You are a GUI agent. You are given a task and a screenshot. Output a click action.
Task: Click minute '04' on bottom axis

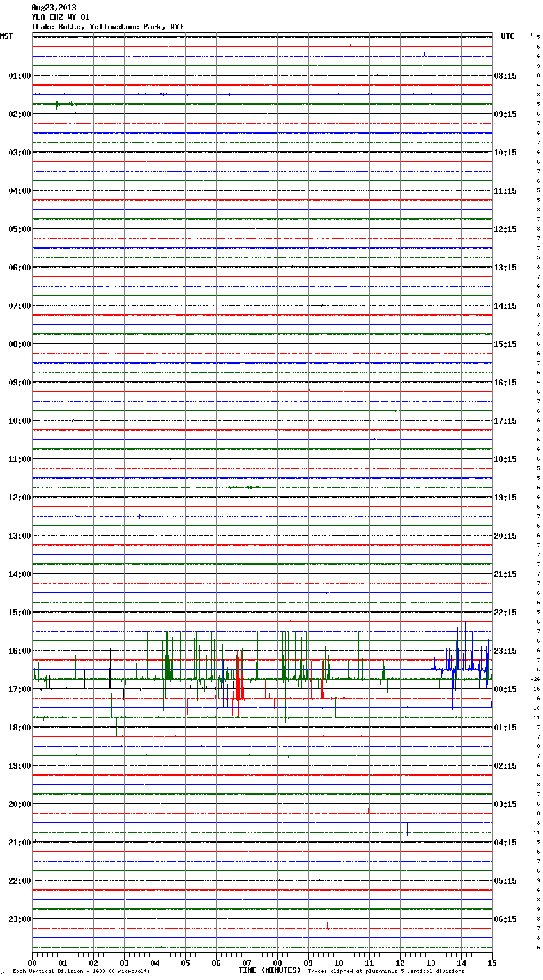[x=155, y=963]
